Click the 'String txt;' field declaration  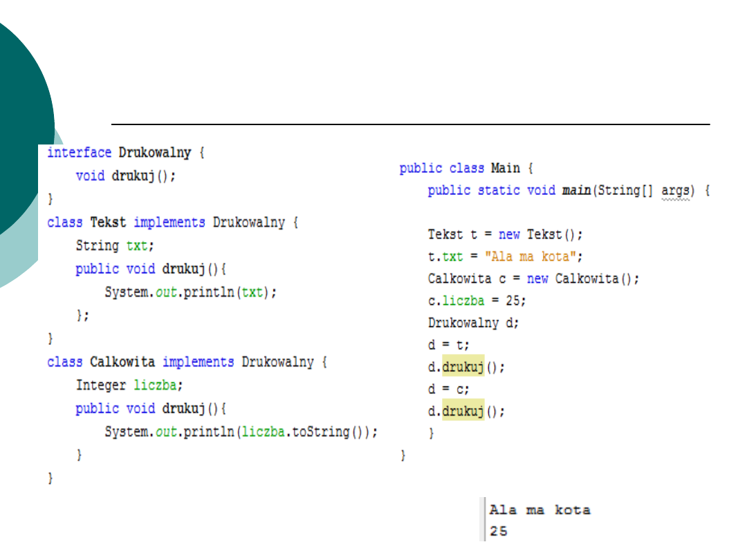click(x=115, y=245)
